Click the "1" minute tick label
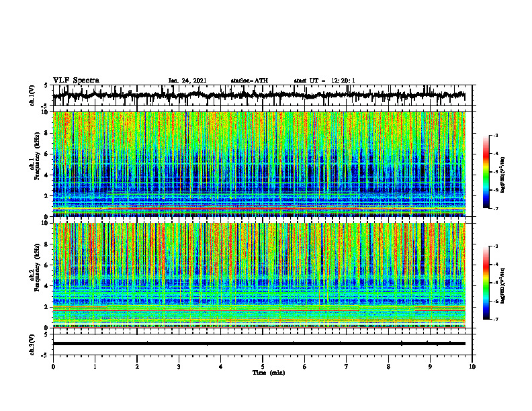 [95, 367]
